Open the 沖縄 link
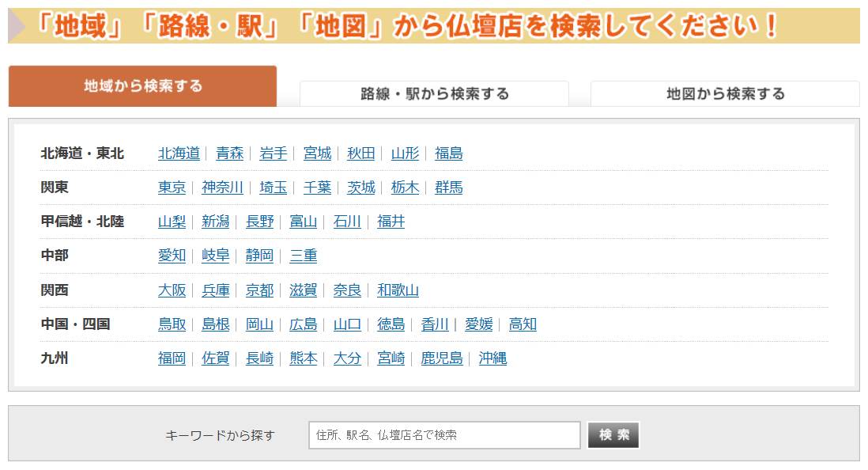868x470 pixels. pyautogui.click(x=492, y=358)
